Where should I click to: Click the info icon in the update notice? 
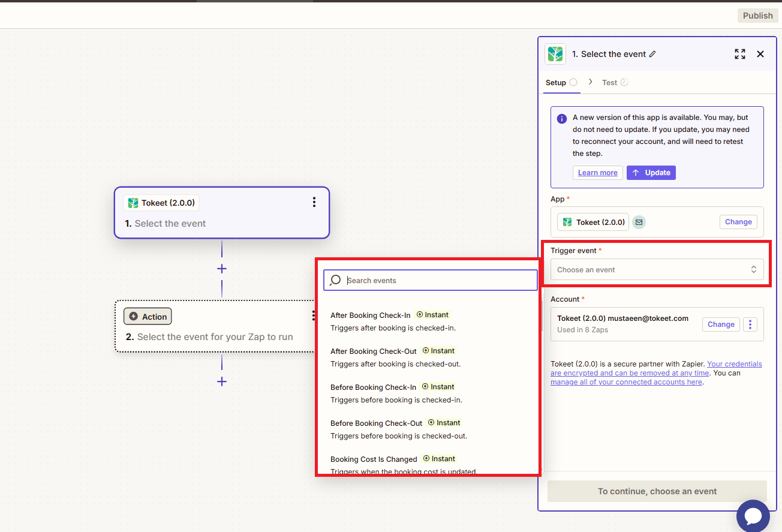(562, 119)
